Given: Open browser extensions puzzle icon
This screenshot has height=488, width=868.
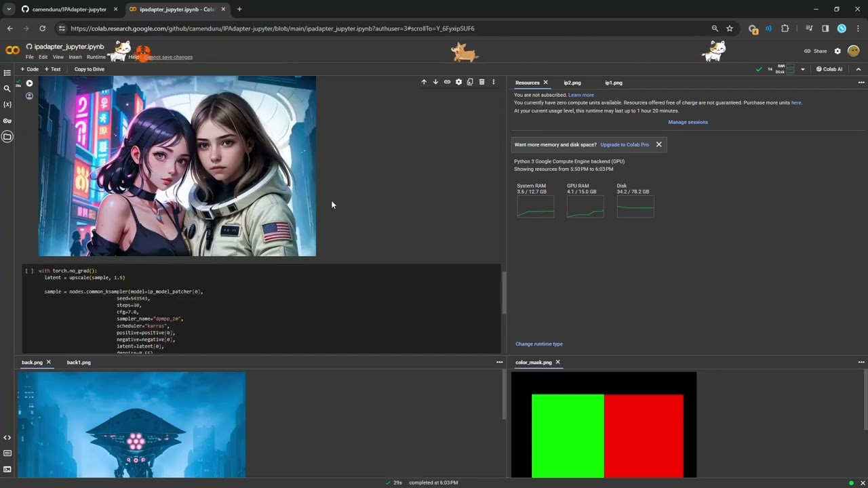Looking at the screenshot, I should point(785,28).
